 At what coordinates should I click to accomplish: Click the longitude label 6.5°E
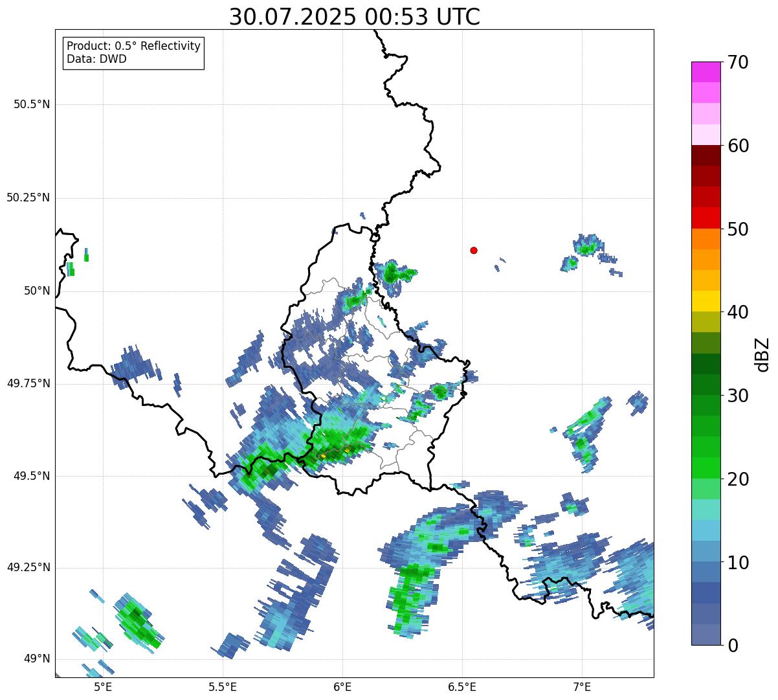[x=463, y=687]
